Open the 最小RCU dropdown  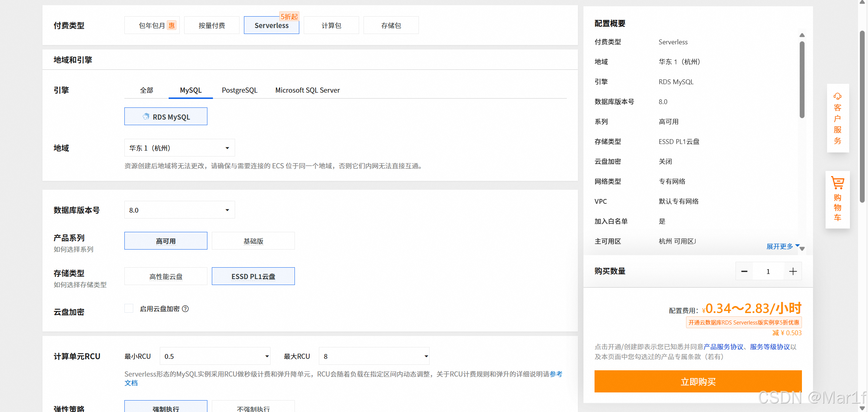click(215, 356)
